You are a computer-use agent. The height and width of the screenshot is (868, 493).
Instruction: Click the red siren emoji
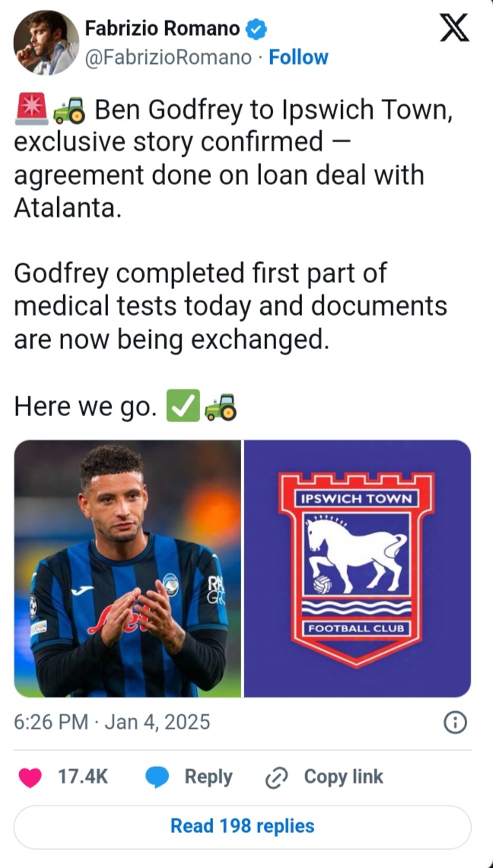coord(31,110)
